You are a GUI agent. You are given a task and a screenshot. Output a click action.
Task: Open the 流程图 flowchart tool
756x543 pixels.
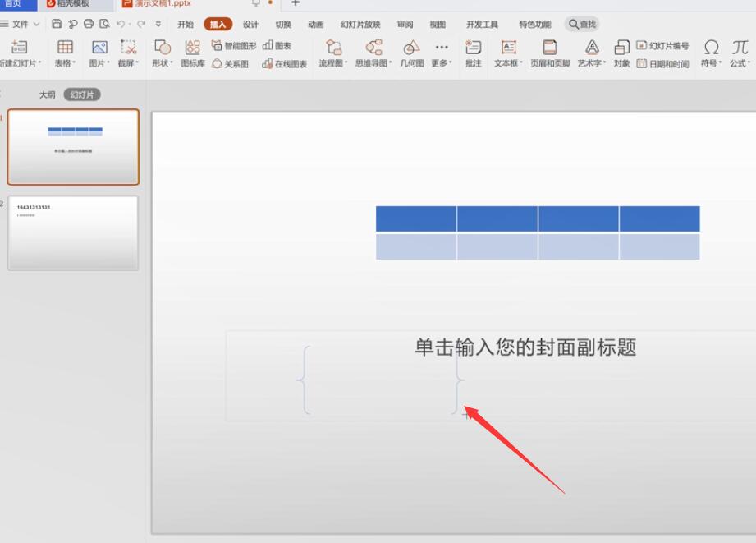point(333,53)
